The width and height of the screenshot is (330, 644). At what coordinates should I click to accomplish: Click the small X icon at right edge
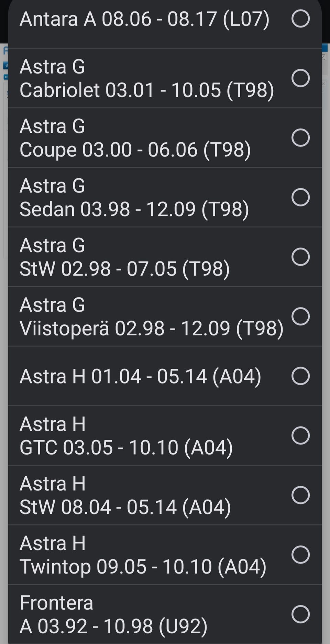click(x=323, y=84)
